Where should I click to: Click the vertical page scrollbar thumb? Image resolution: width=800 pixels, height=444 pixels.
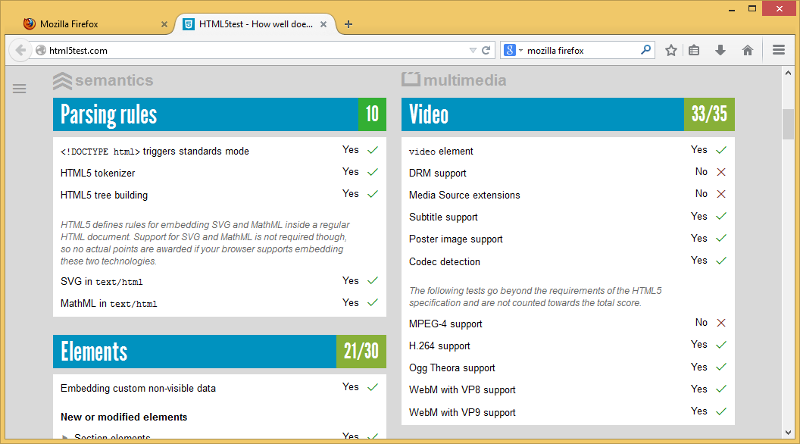tap(789, 125)
